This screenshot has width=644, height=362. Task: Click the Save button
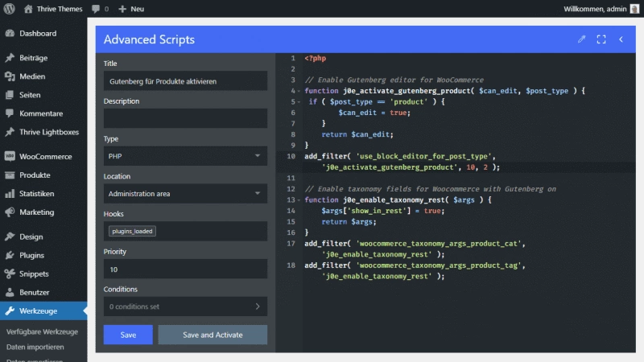click(x=128, y=335)
